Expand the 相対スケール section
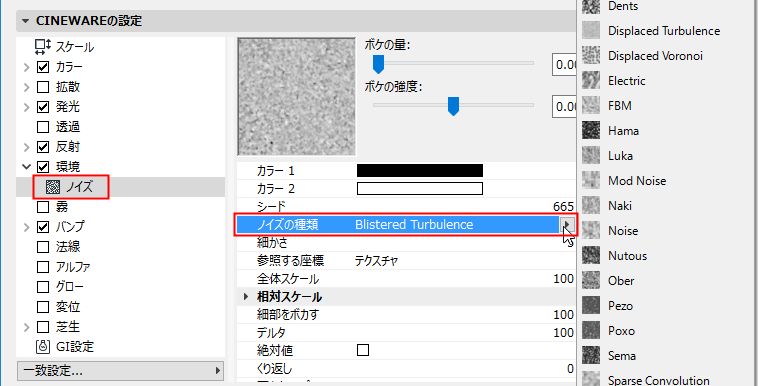The image size is (758, 386). [246, 297]
